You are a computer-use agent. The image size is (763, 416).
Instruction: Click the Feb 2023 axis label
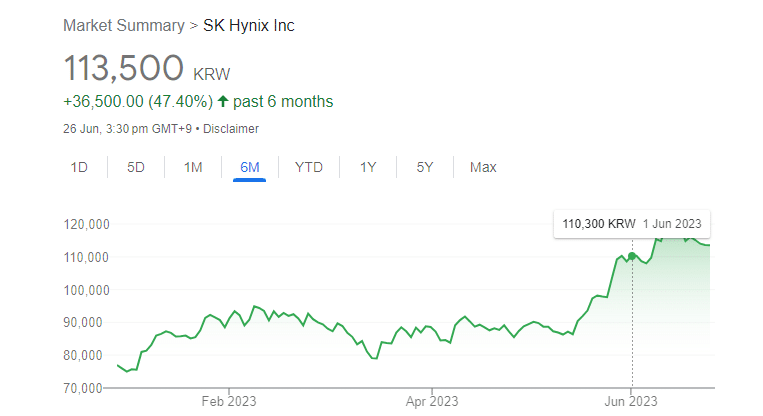(x=229, y=401)
